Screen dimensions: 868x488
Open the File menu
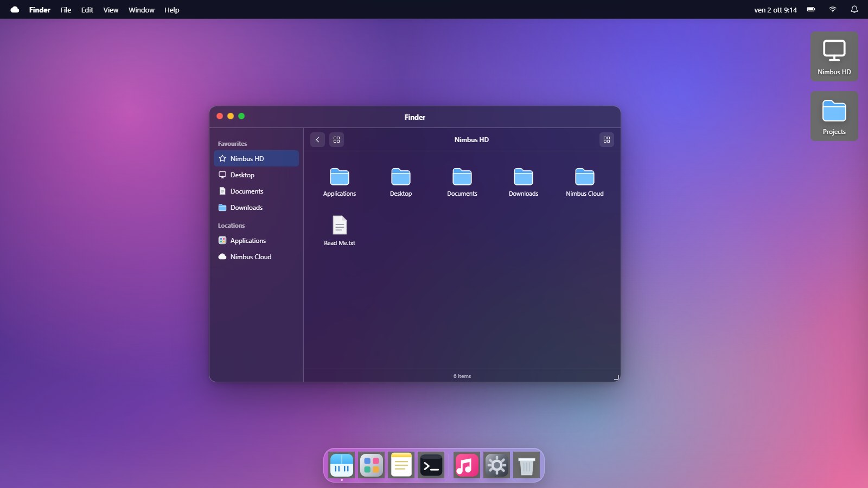pyautogui.click(x=66, y=10)
